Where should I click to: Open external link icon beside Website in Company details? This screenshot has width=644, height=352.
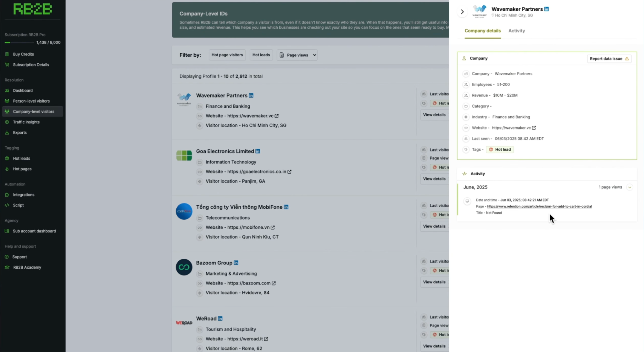point(534,128)
